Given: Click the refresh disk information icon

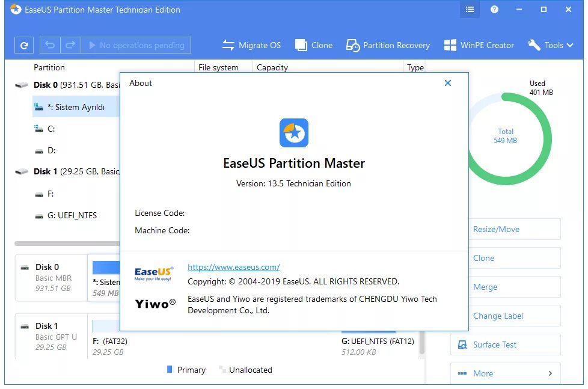Looking at the screenshot, I should pos(24,45).
